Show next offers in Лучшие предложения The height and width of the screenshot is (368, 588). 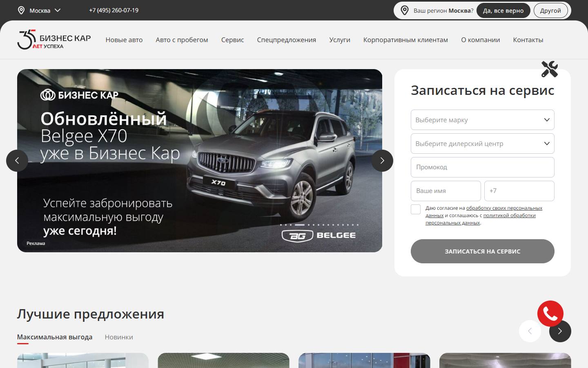[x=560, y=331]
